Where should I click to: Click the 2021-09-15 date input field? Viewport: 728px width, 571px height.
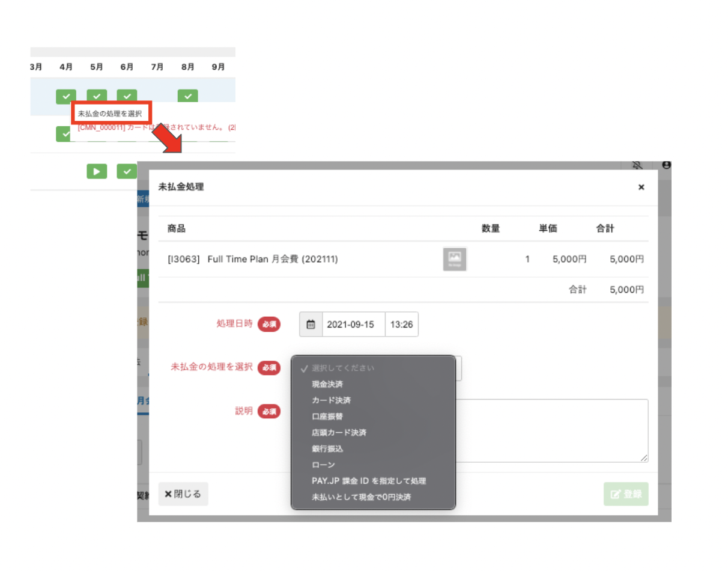click(x=354, y=325)
